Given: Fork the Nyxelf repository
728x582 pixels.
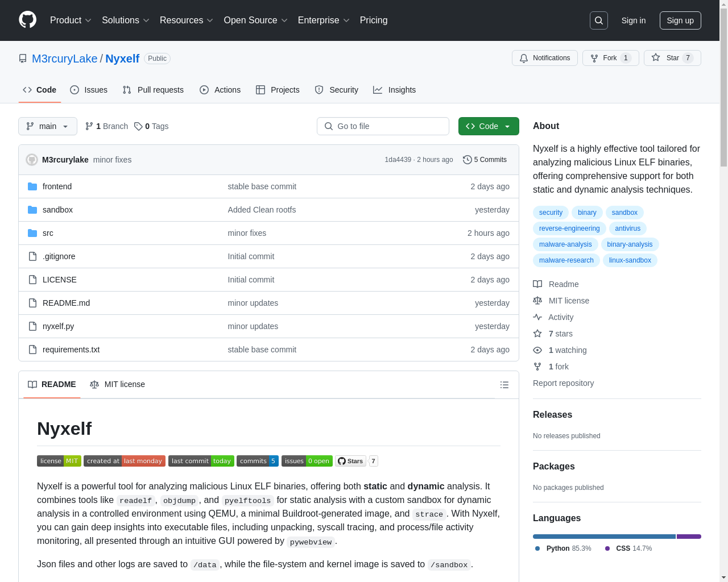Looking at the screenshot, I should 611,58.
